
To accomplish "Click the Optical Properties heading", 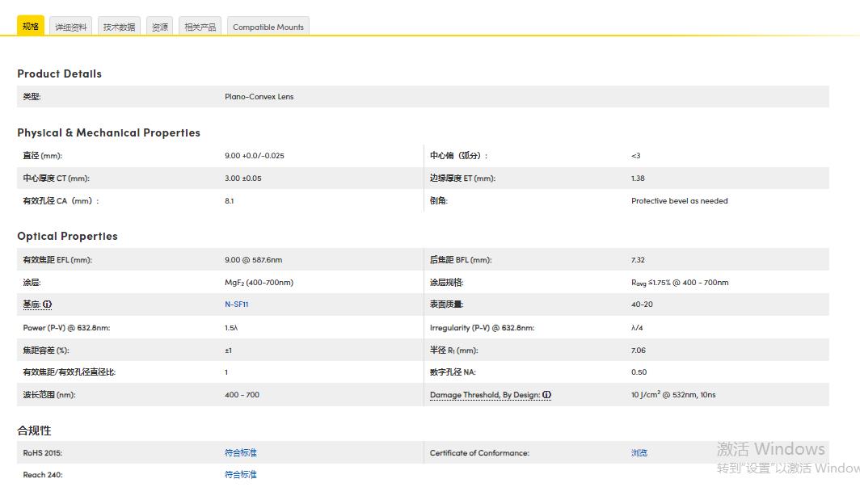I will click(x=67, y=236).
